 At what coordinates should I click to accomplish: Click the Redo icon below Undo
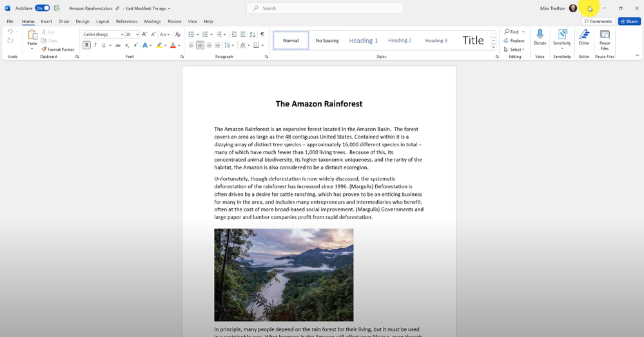click(10, 40)
